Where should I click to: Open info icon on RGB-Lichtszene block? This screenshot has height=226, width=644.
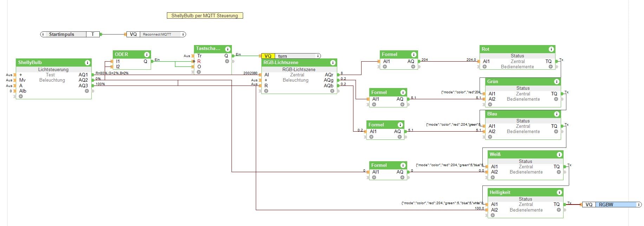coord(333,63)
